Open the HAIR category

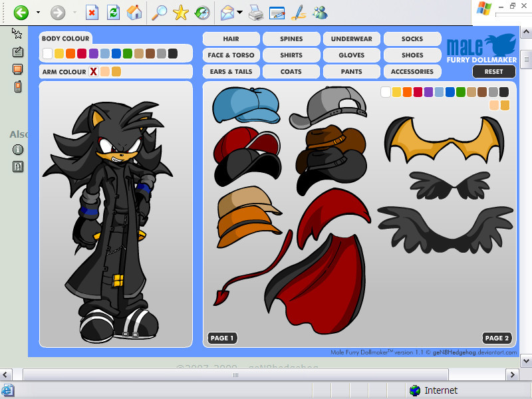click(231, 39)
